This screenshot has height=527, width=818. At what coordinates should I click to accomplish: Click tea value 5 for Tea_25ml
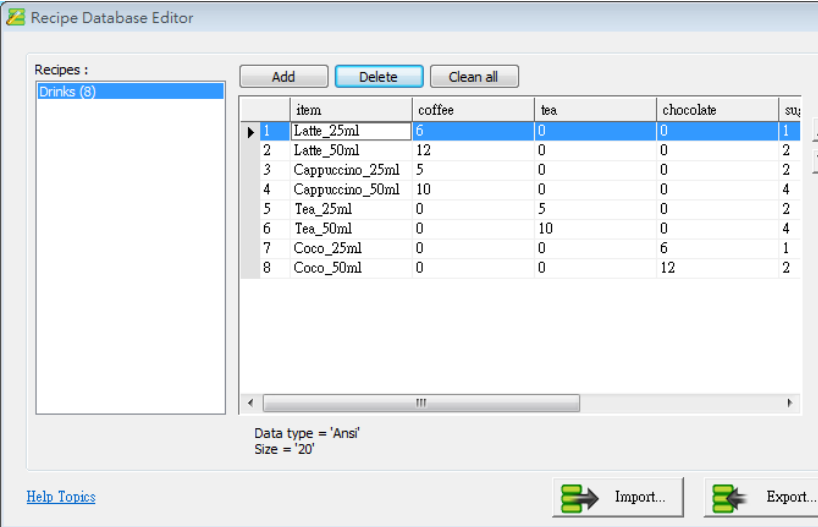coord(595,209)
